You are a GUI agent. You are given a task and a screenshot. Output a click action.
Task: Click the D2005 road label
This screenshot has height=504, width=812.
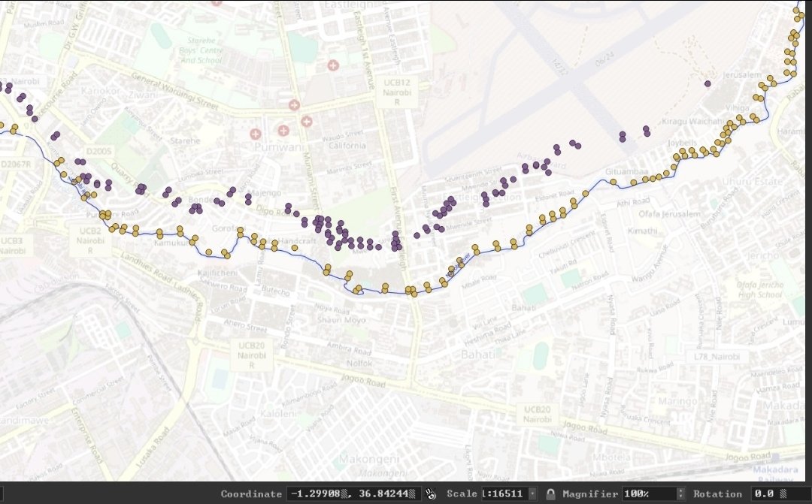coord(99,151)
